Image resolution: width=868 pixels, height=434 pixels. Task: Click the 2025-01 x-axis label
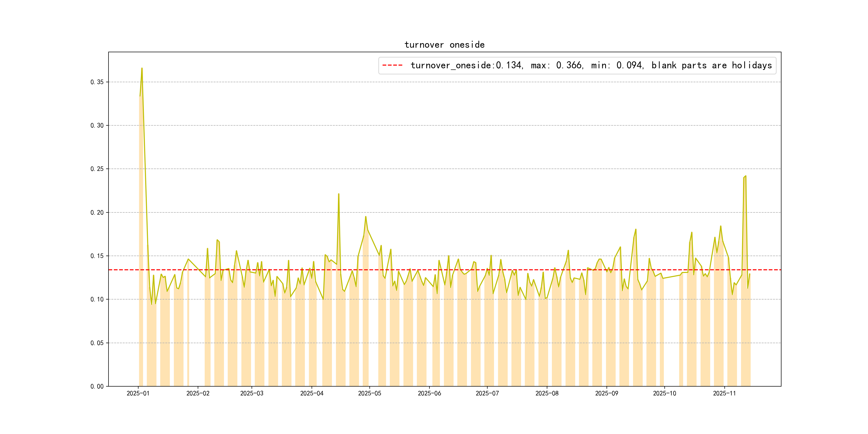tap(138, 393)
